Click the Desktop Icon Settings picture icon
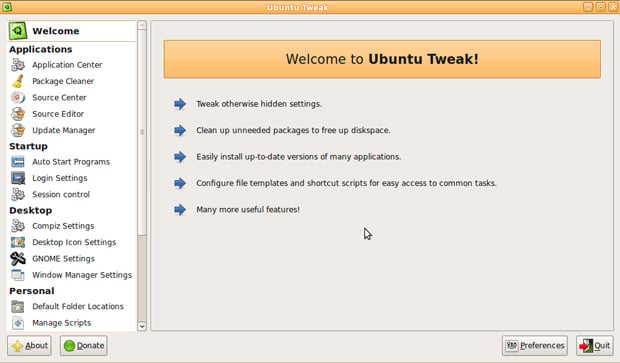This screenshot has width=620, height=363. [18, 242]
